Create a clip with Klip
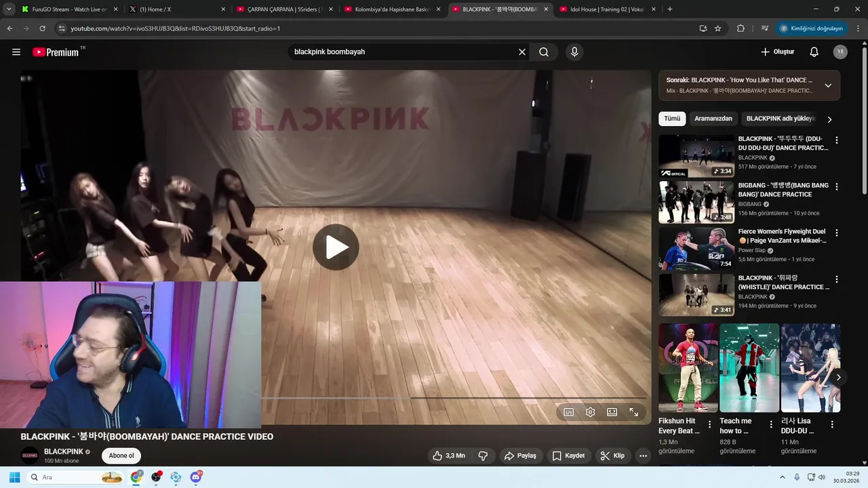The height and width of the screenshot is (488, 868). [x=612, y=456]
